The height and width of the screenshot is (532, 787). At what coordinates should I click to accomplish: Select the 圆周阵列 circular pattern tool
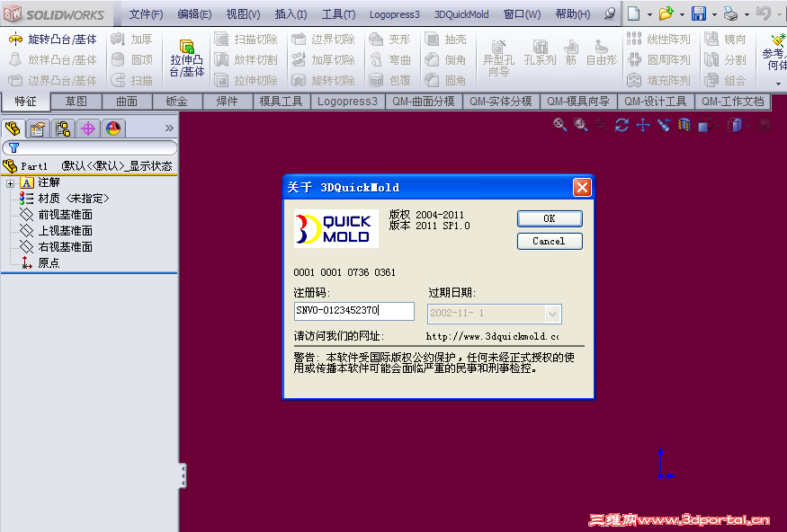658,59
